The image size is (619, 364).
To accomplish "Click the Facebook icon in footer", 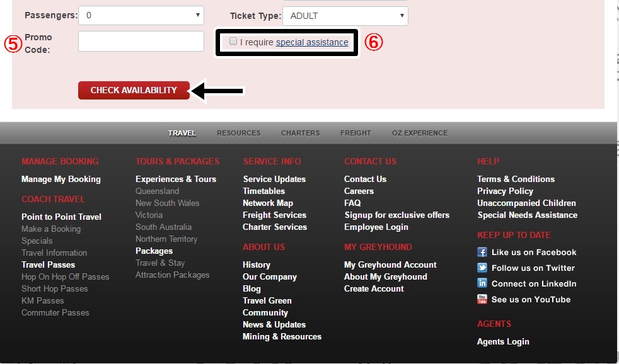I will [482, 252].
